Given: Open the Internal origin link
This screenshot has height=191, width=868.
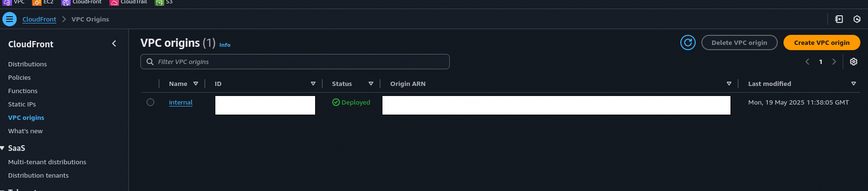Looking at the screenshot, I should [x=180, y=102].
